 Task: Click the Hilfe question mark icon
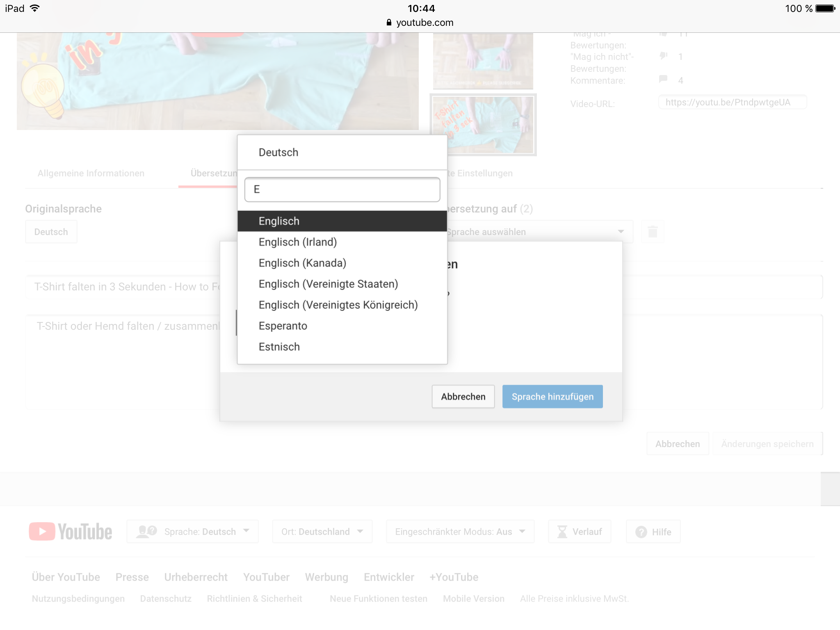[641, 532]
